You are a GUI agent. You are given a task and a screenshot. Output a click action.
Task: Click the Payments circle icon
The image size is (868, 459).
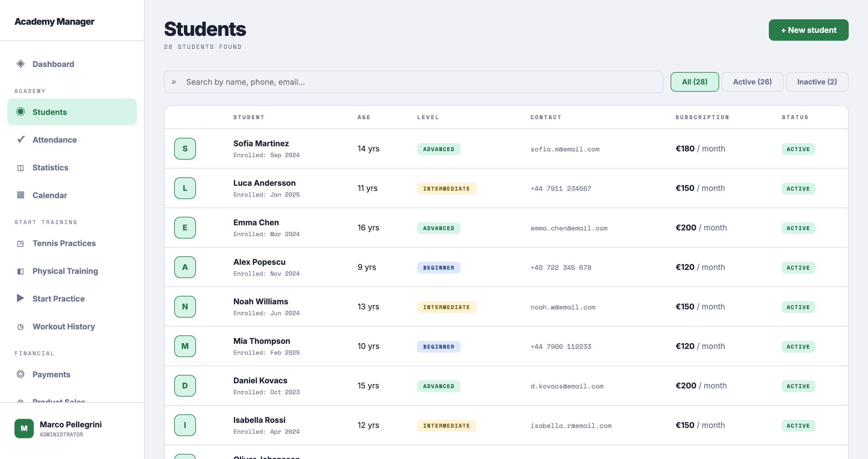pos(20,374)
